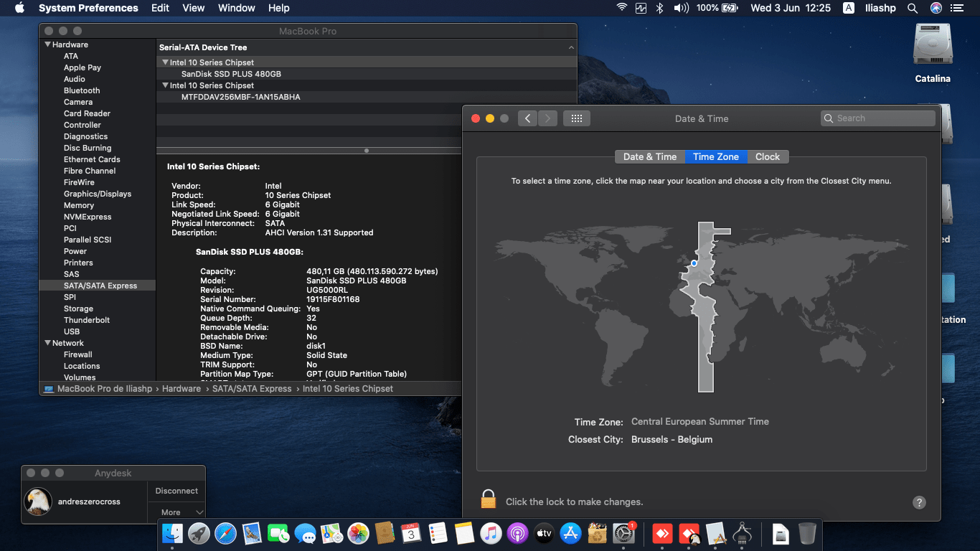The image size is (980, 551).
Task: Show all preferences with grid button
Action: pyautogui.click(x=576, y=118)
